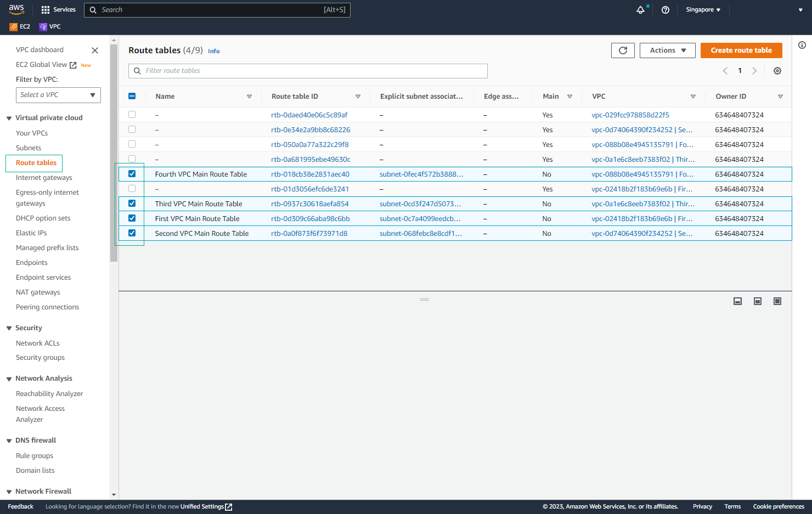Viewport: 812px width, 514px height.
Task: Select row rtb-0daed40e06c5c89af checkbox
Action: [x=132, y=115]
